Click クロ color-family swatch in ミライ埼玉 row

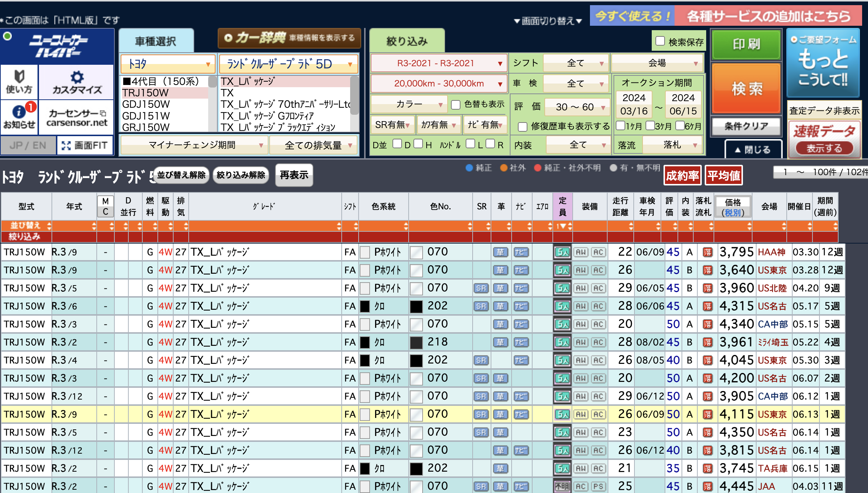[x=364, y=343]
